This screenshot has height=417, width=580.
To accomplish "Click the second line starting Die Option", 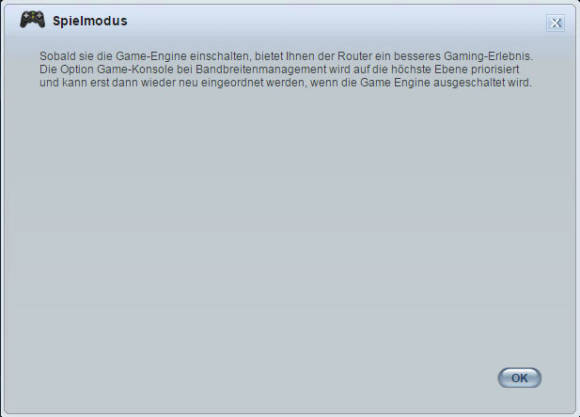I will click(279, 70).
